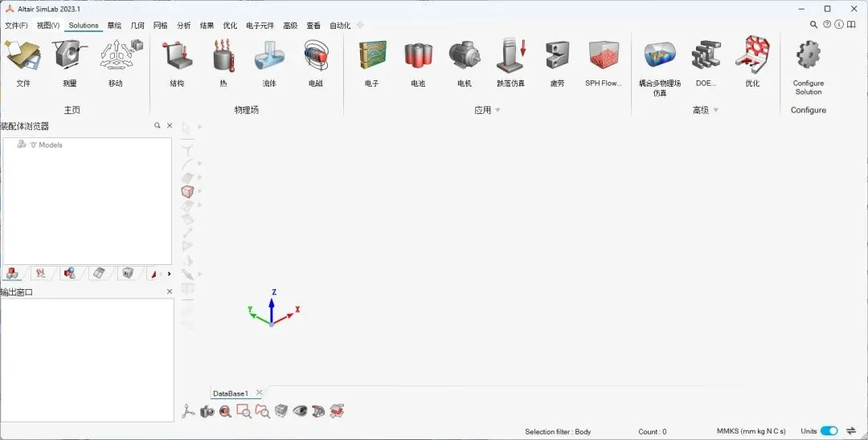The image size is (868, 440).
Task: Switch to the 查看 ribbon tab
Action: tap(313, 26)
